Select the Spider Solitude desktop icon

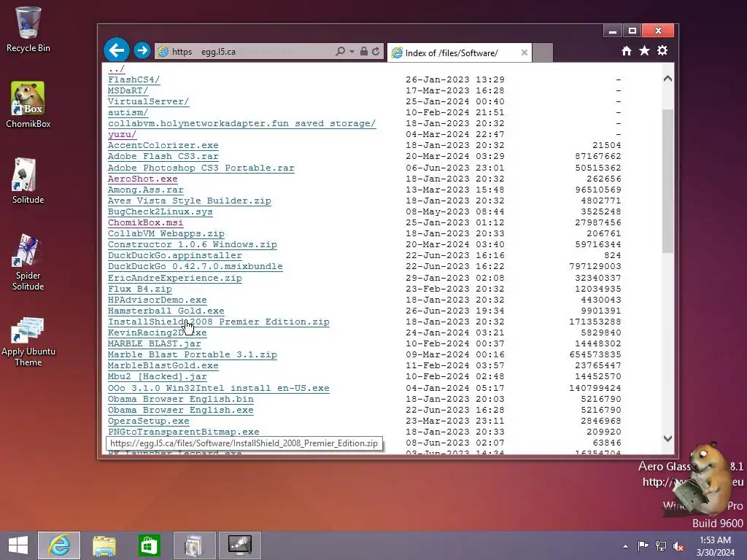click(x=28, y=262)
